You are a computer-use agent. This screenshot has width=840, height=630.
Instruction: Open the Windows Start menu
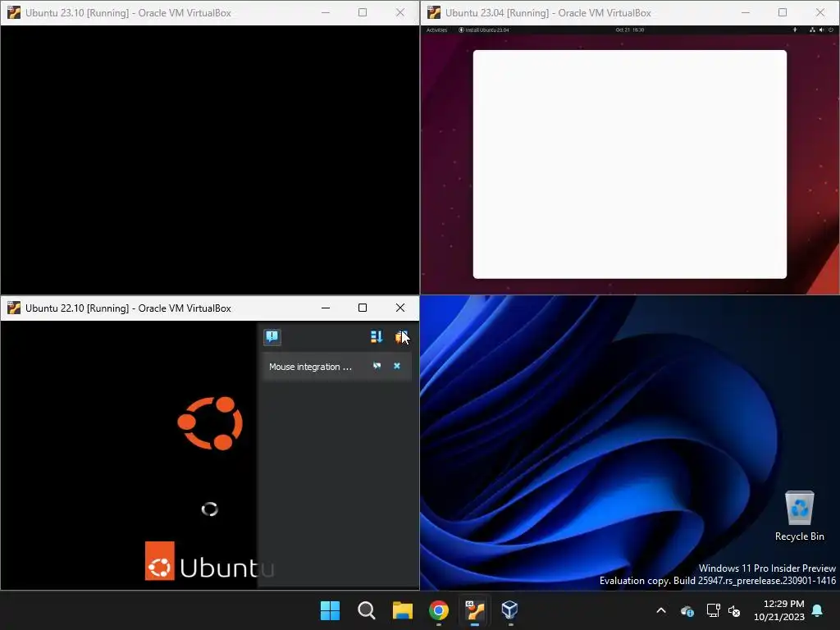[330, 610]
